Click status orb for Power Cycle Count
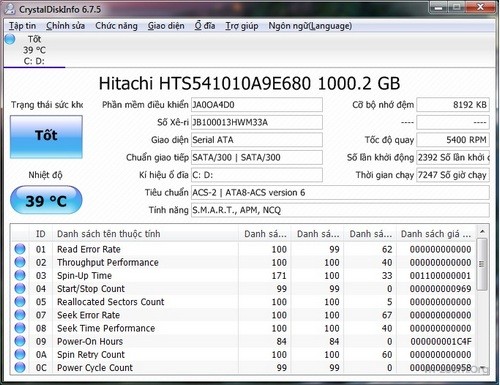500x385 pixels. pyautogui.click(x=20, y=367)
